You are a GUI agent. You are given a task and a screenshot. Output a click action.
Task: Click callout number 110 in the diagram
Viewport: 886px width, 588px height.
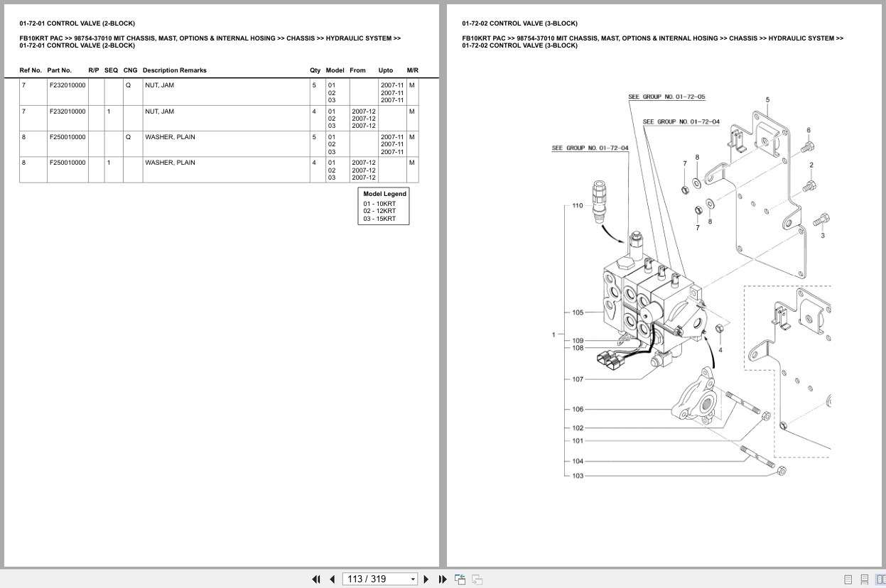[x=578, y=206]
